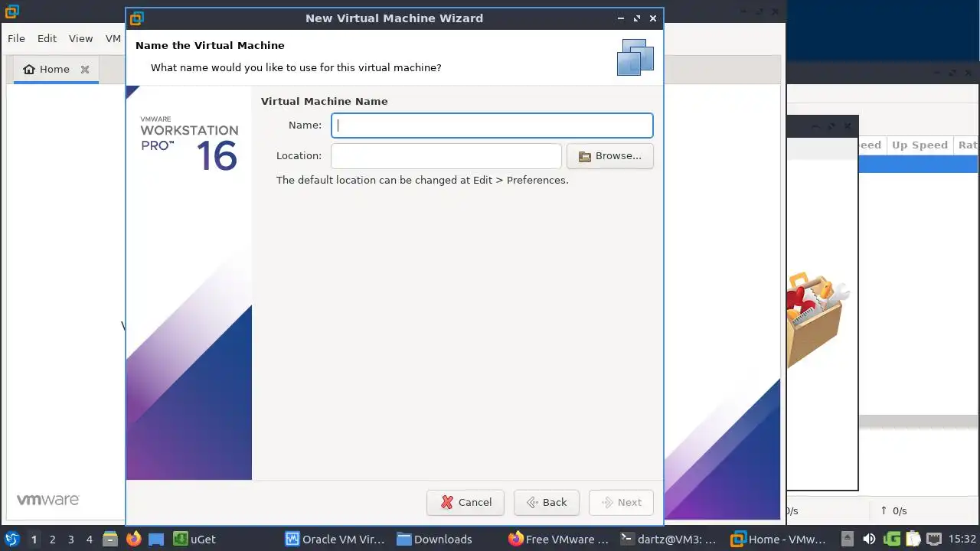Close the wizard via title bar X
Image resolution: width=980 pixels, height=551 pixels.
[x=653, y=18]
